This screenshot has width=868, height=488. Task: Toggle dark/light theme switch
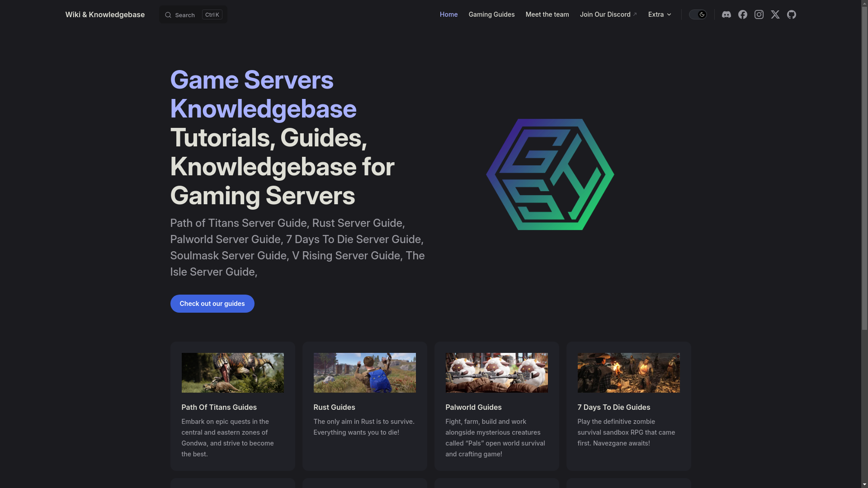point(698,14)
